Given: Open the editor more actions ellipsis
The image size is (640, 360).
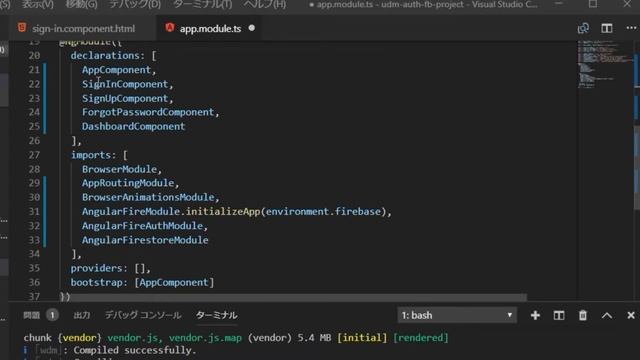Looking at the screenshot, I should pyautogui.click(x=631, y=28).
